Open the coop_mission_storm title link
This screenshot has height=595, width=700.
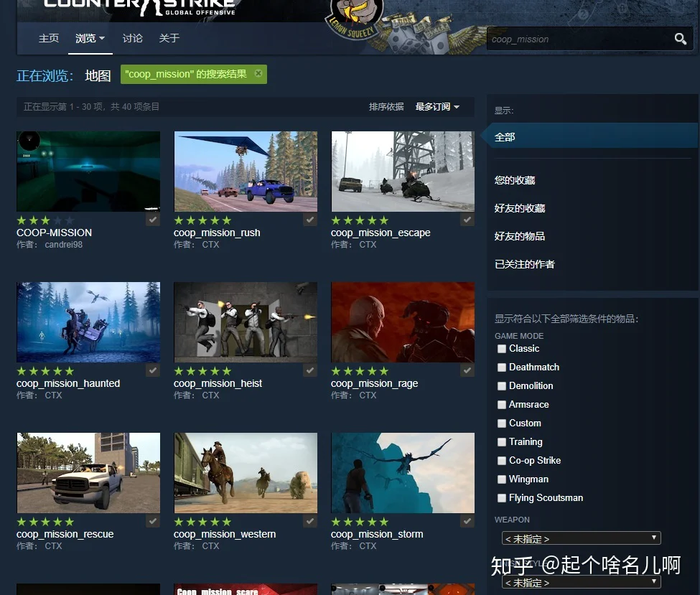pyautogui.click(x=377, y=534)
